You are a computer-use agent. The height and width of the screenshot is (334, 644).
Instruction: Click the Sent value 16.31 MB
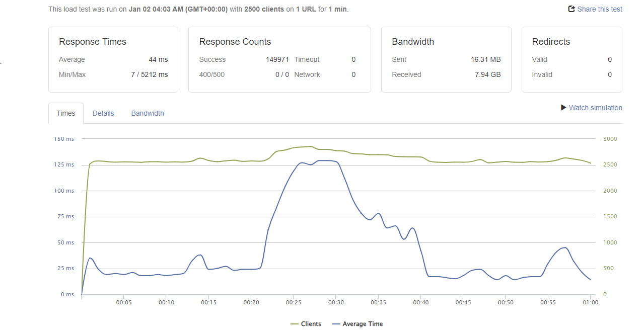(x=486, y=59)
